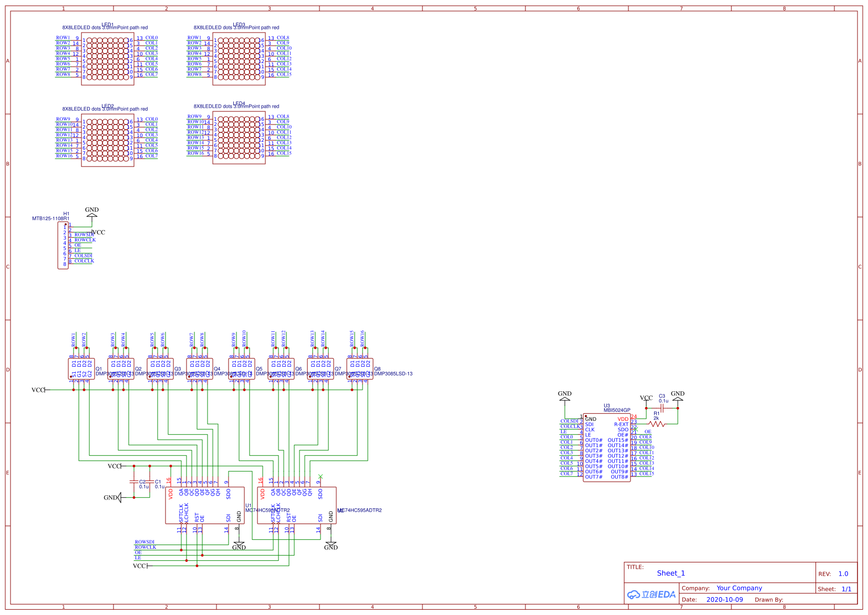Image resolution: width=868 pixels, height=615 pixels.
Task: Click the VCC label beside capacitor C3
Action: [x=646, y=398]
